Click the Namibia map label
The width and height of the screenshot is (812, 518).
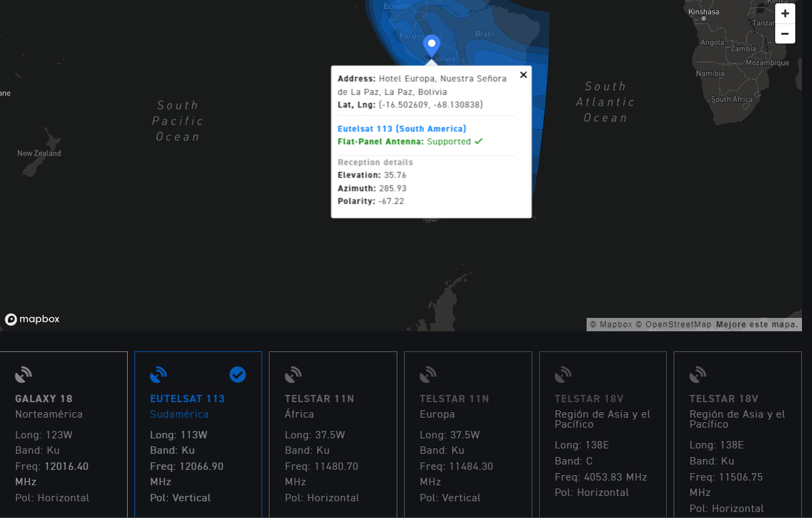(x=710, y=74)
